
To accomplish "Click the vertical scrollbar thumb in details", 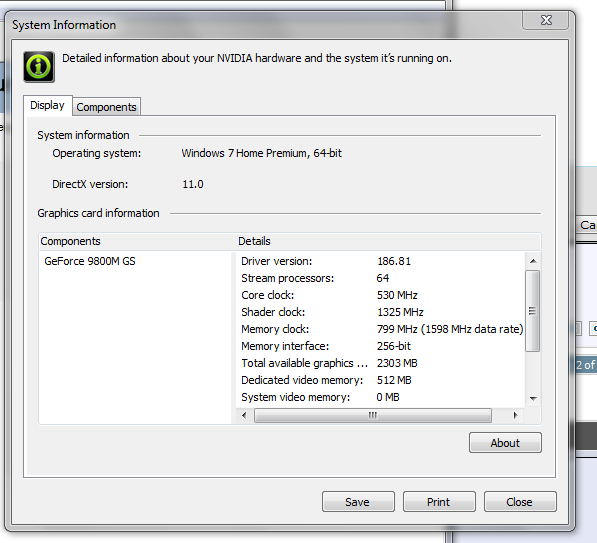I will click(x=533, y=311).
